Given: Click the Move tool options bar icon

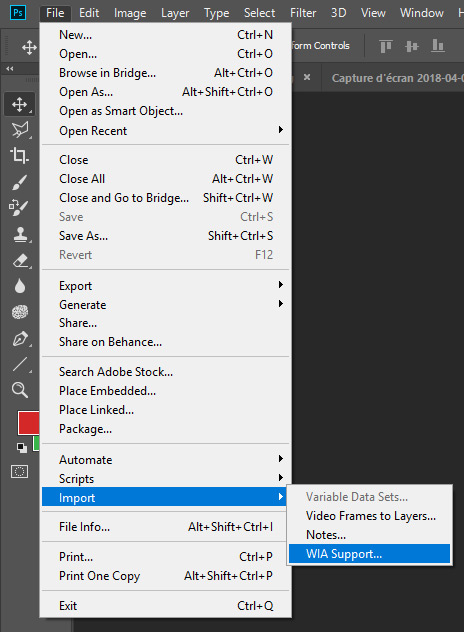Looking at the screenshot, I should click(x=29, y=48).
